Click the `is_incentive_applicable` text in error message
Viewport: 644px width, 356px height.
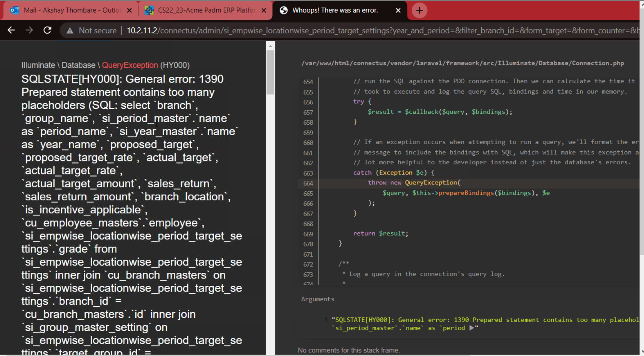pyautogui.click(x=85, y=210)
